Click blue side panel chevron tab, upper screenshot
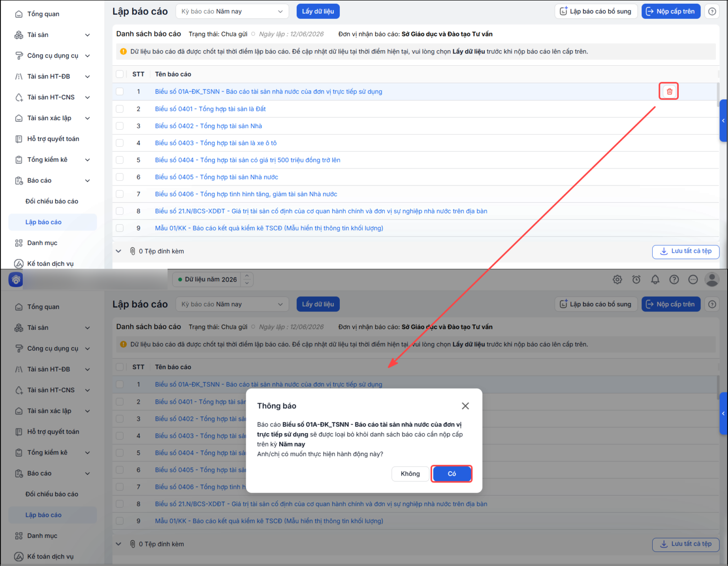 tap(723, 121)
